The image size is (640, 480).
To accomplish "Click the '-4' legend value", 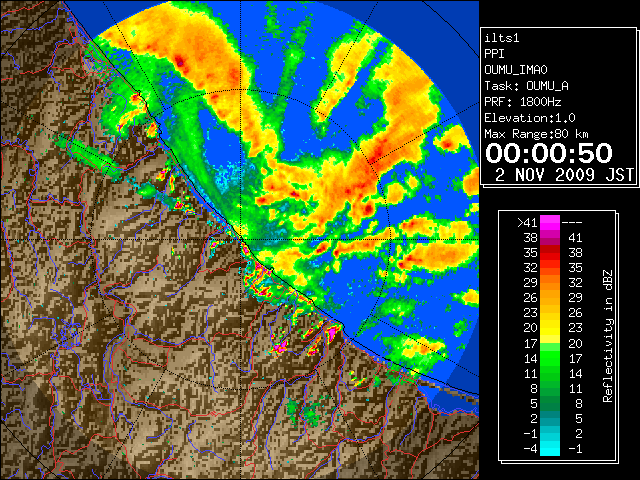I will (x=531, y=449).
